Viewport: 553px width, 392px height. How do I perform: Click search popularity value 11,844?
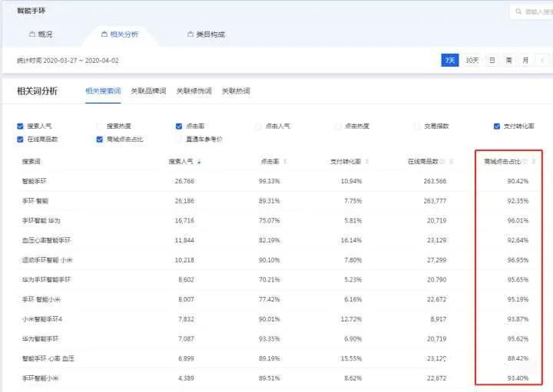click(184, 241)
